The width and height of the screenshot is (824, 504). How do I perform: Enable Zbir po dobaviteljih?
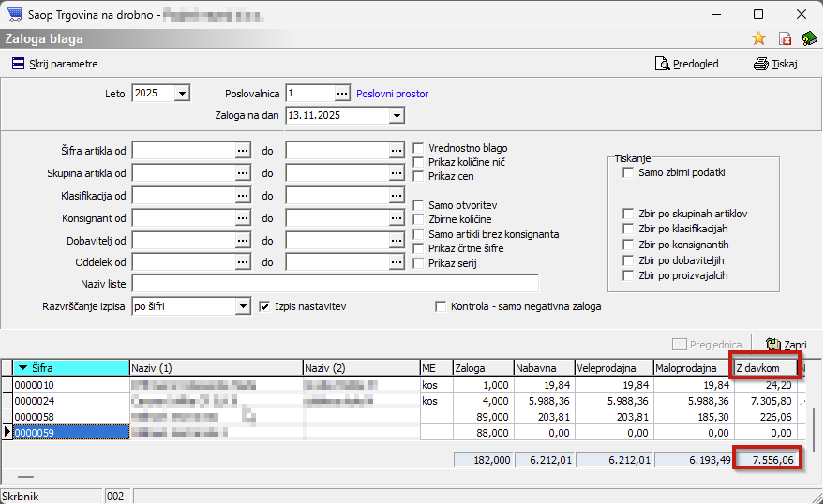click(x=628, y=260)
